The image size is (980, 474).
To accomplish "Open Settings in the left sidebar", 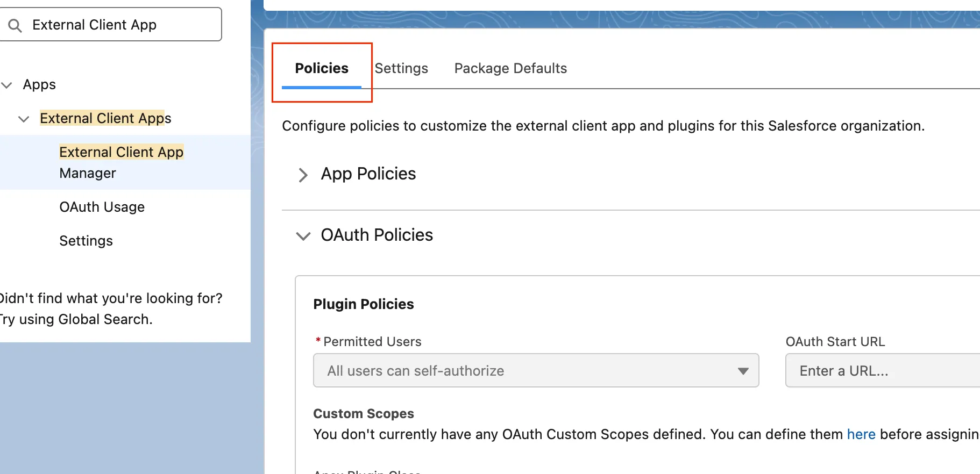I will tap(86, 241).
